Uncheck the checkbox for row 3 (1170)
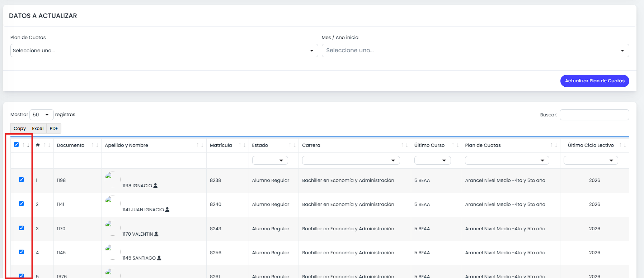Viewport: 644px width, 279px height. click(21, 228)
